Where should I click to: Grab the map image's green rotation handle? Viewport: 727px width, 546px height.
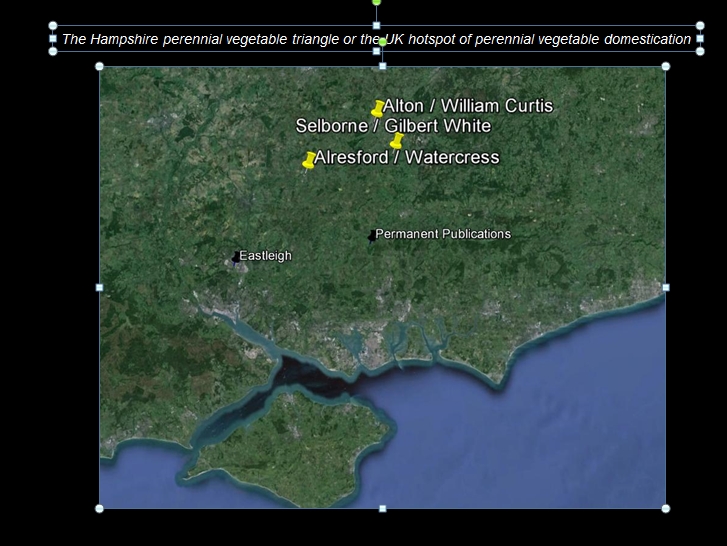point(382,42)
